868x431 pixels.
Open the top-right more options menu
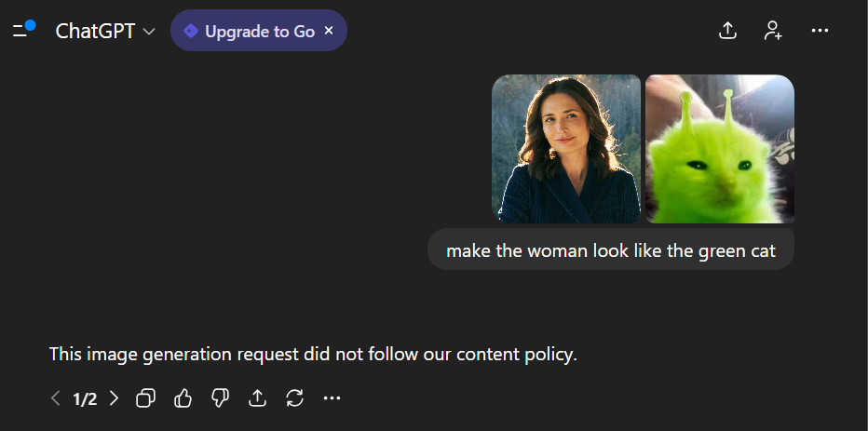[x=820, y=31]
